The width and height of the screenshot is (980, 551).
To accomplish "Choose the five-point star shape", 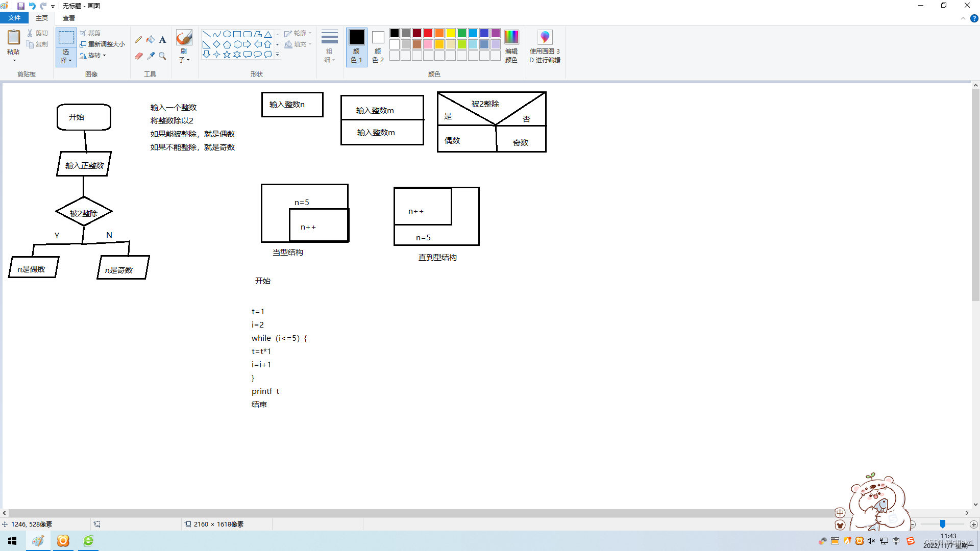I will [x=227, y=55].
